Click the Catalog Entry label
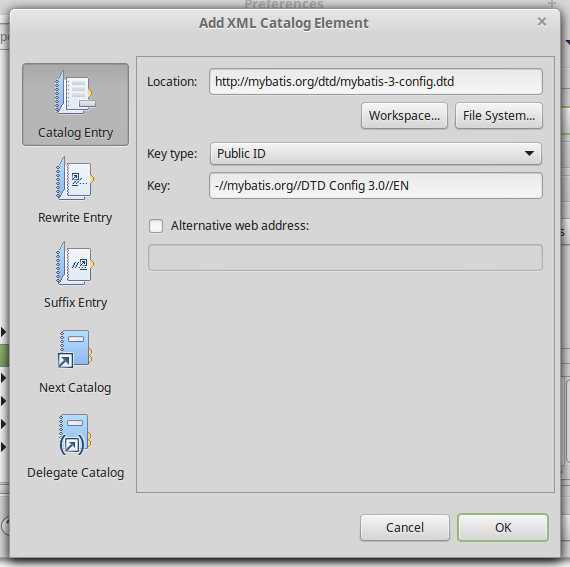 pos(75,133)
